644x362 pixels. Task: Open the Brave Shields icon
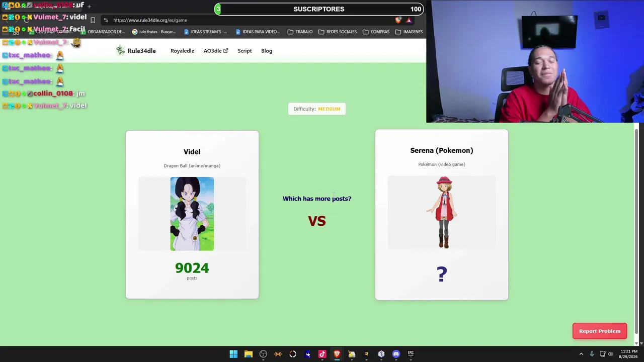pos(398,20)
